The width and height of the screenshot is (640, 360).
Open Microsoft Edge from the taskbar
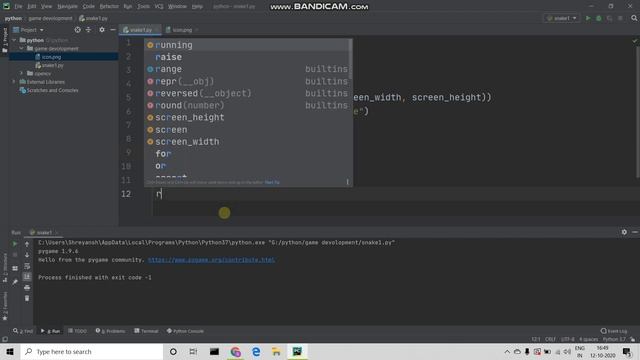click(256, 351)
